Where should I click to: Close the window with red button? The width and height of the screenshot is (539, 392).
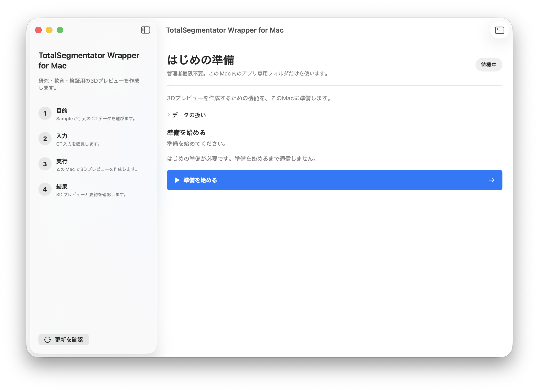coord(38,30)
